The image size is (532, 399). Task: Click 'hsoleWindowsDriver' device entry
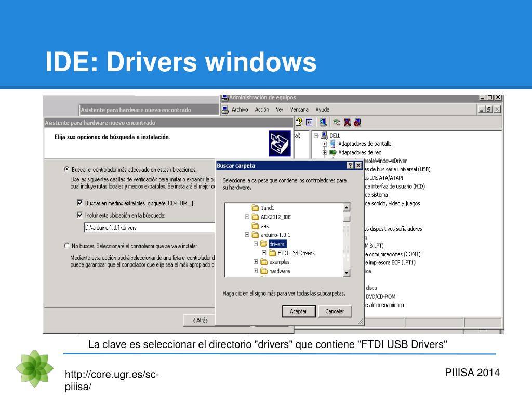click(386, 161)
